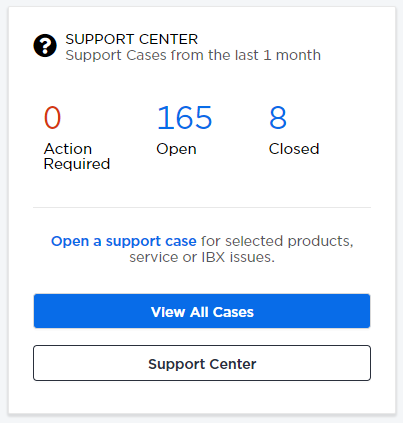This screenshot has height=423, width=403.
Task: Click the black question mark help icon
Action: coord(45,46)
